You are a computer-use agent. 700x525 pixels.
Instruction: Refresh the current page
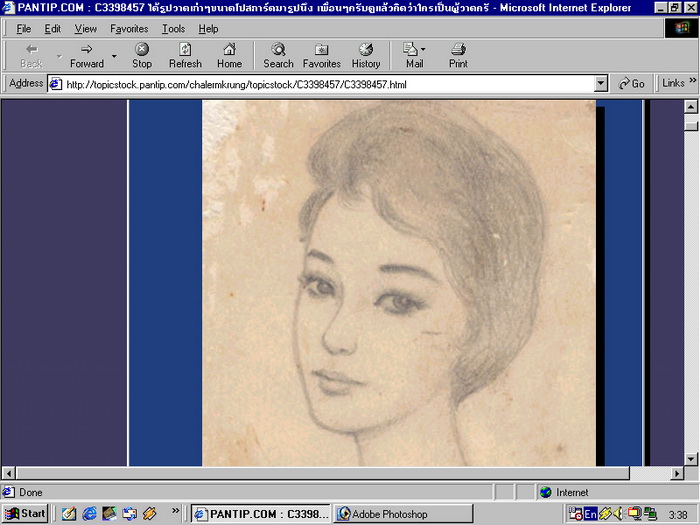185,55
